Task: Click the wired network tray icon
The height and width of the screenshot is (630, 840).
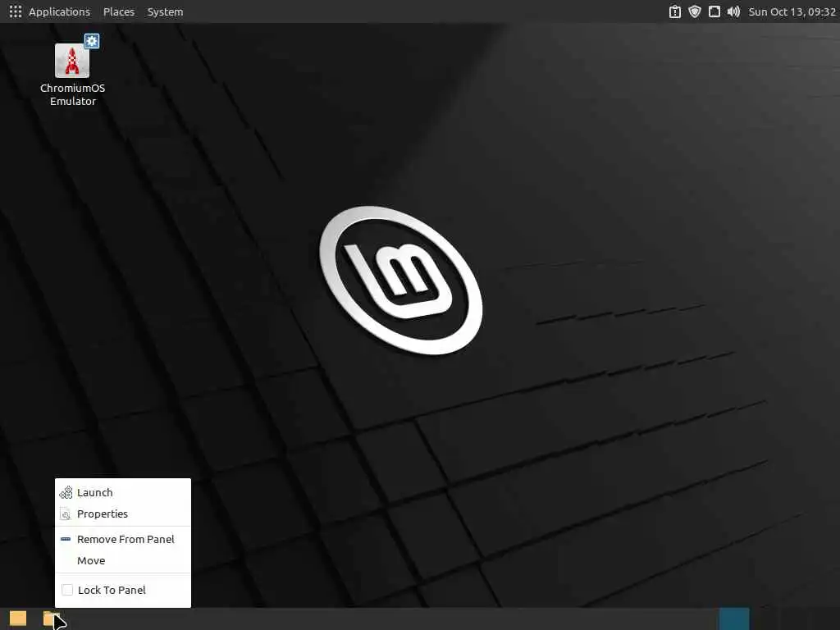Action: tap(714, 11)
